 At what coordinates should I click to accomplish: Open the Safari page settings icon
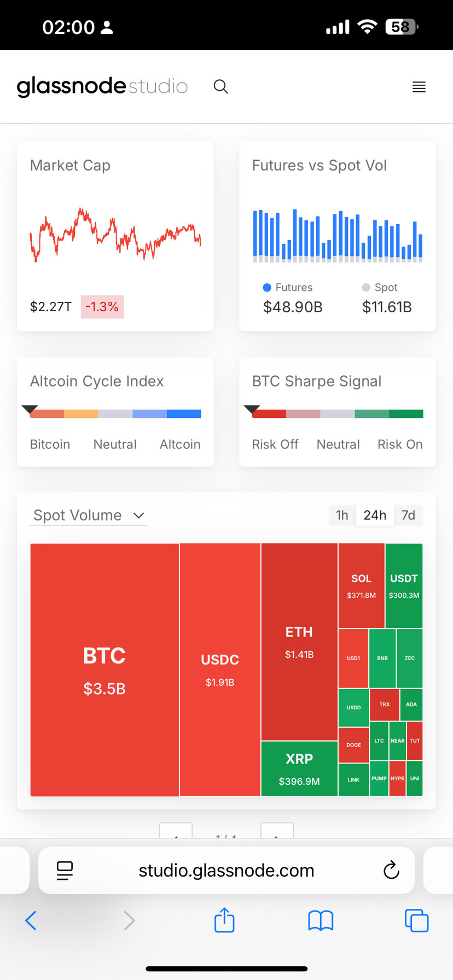(x=65, y=871)
